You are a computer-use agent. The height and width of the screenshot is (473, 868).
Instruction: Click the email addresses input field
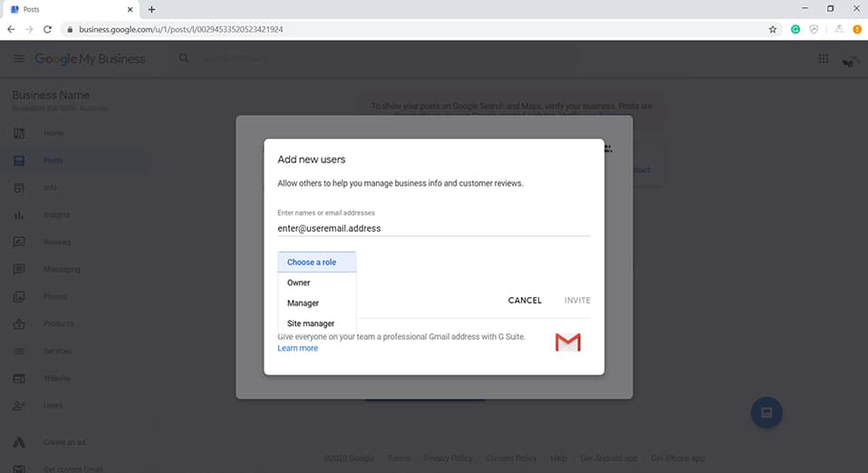coord(434,228)
